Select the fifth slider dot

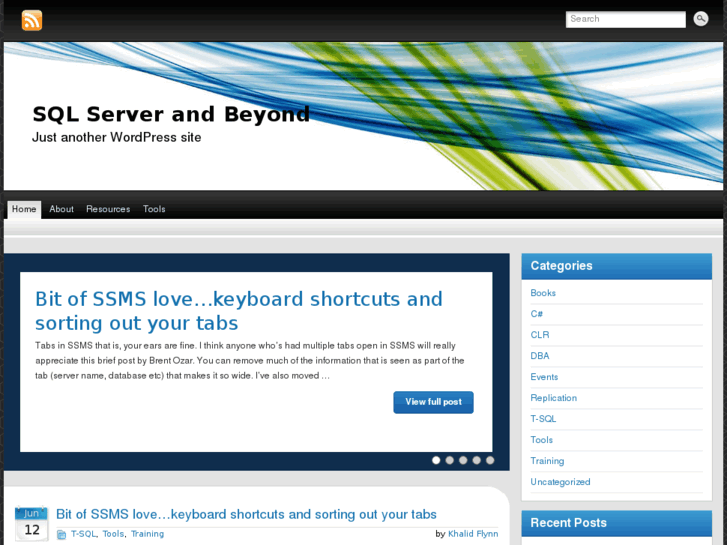490,460
